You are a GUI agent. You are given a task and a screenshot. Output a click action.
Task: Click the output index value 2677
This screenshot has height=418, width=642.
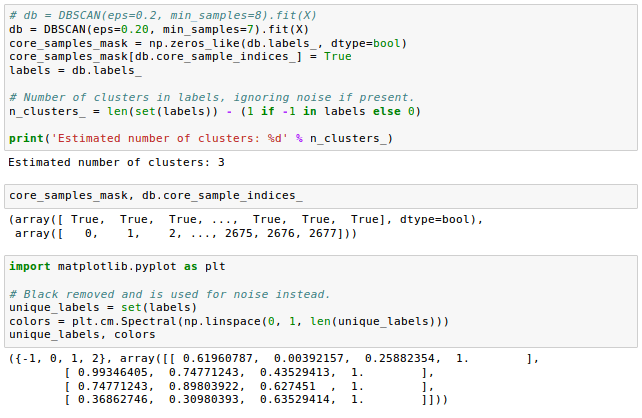(x=323, y=233)
